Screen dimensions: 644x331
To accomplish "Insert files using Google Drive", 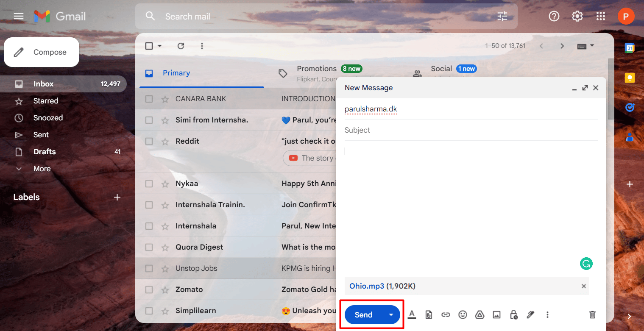I will pos(480,314).
